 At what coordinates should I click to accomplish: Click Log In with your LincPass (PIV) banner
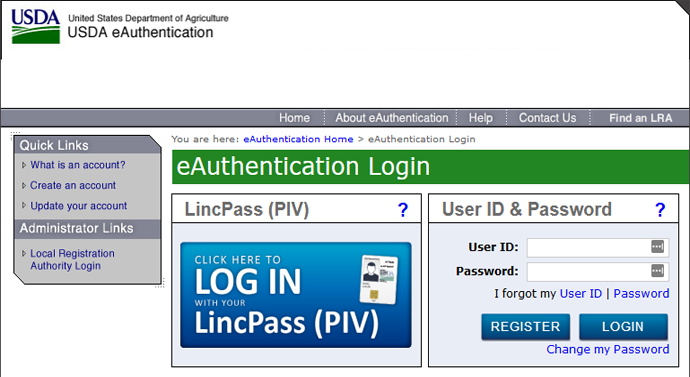(x=296, y=295)
